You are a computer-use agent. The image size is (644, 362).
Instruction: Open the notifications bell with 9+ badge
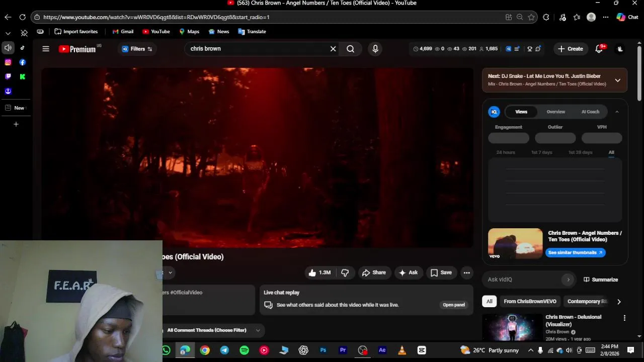(599, 49)
